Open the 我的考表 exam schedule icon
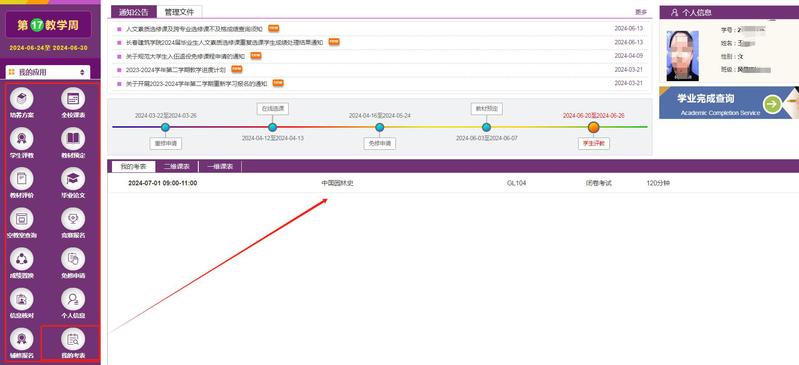 coord(73,339)
